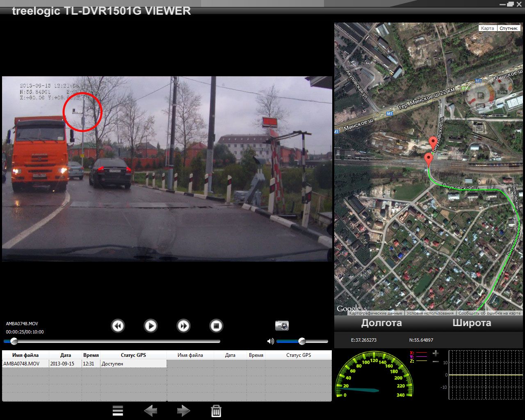Click the video timeline position handle

(x=14, y=341)
